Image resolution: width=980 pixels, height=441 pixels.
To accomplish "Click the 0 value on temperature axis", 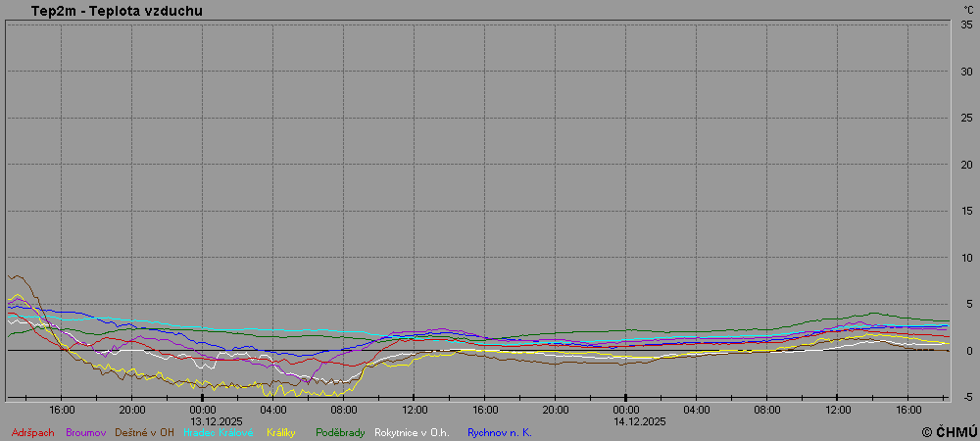I will pos(970,351).
